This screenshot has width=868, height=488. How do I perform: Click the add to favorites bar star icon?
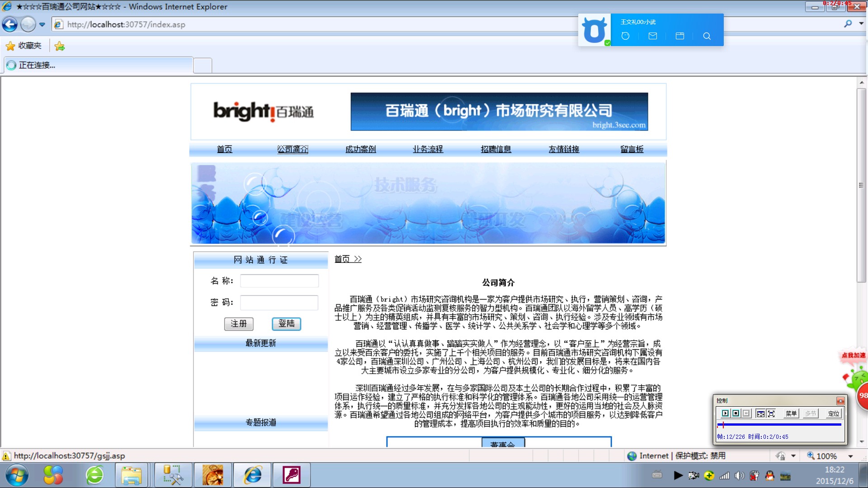click(x=59, y=46)
